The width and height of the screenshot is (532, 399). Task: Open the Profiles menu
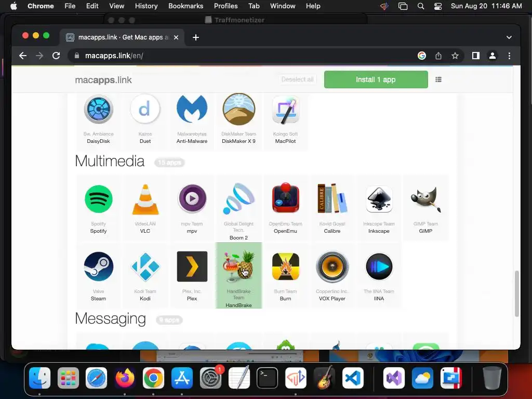[225, 6]
